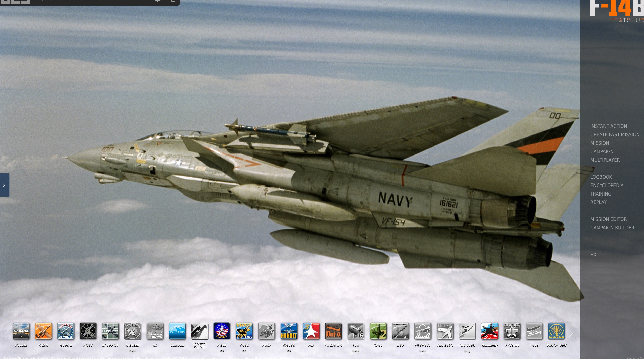Open the settings gear in the top bar
Screen dimensions: 644x359
point(157,1)
